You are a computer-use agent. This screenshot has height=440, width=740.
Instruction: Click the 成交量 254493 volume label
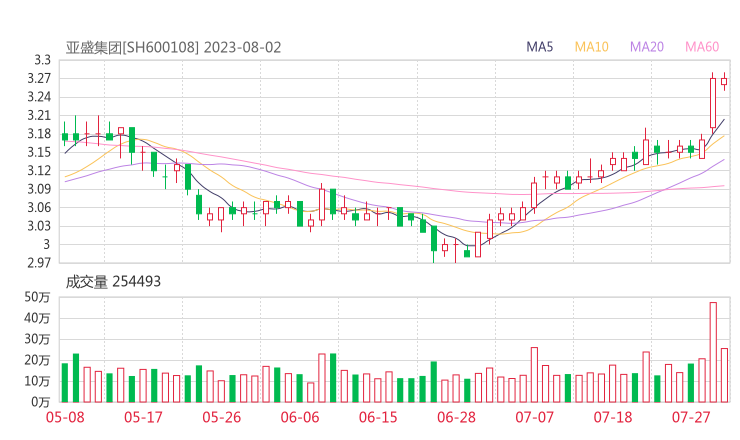pyautogui.click(x=113, y=282)
